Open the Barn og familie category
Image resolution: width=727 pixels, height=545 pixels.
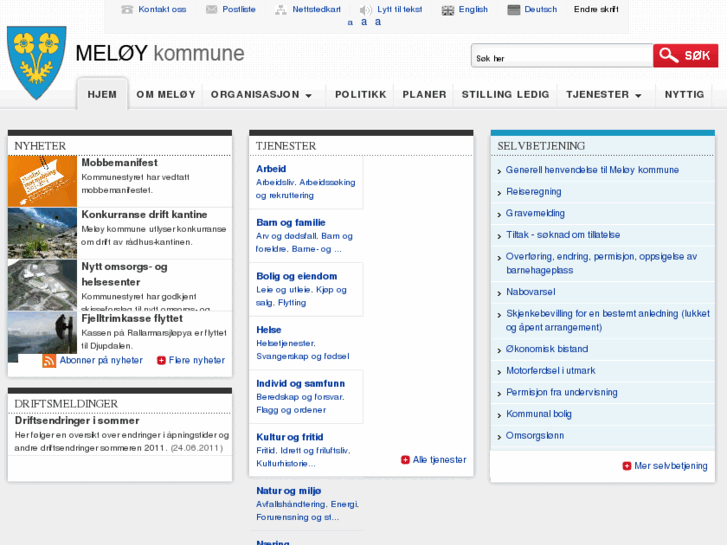click(x=291, y=223)
